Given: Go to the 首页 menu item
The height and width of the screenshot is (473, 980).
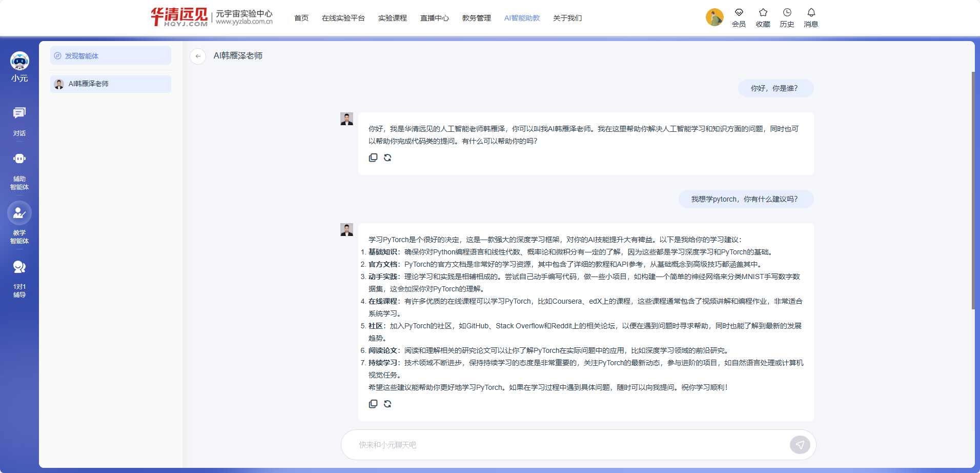Looking at the screenshot, I should pos(301,18).
